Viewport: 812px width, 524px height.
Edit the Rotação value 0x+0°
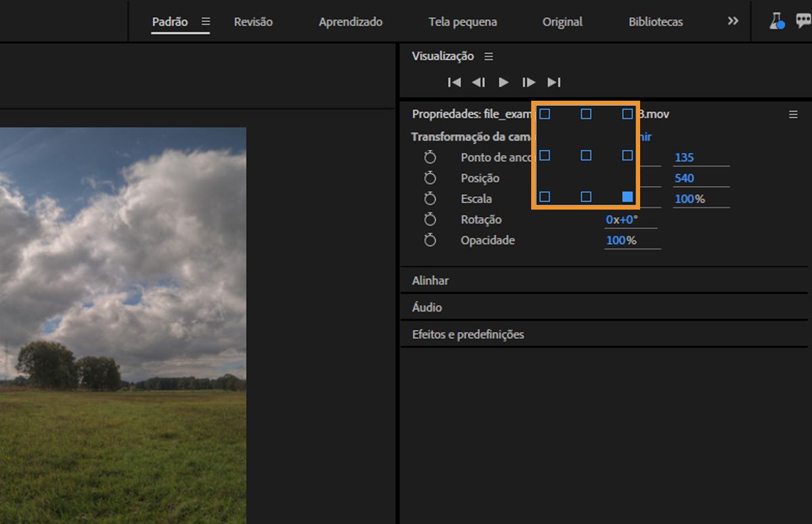[622, 220]
